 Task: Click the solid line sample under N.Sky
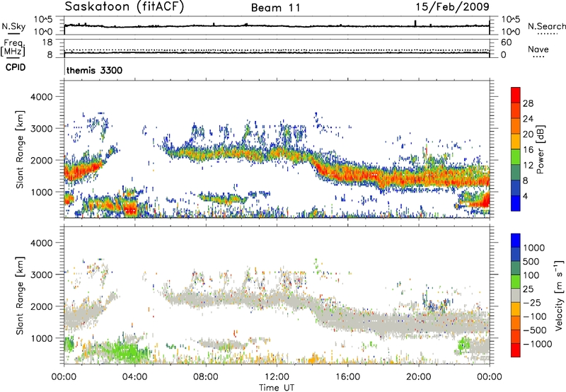pyautogui.click(x=13, y=33)
